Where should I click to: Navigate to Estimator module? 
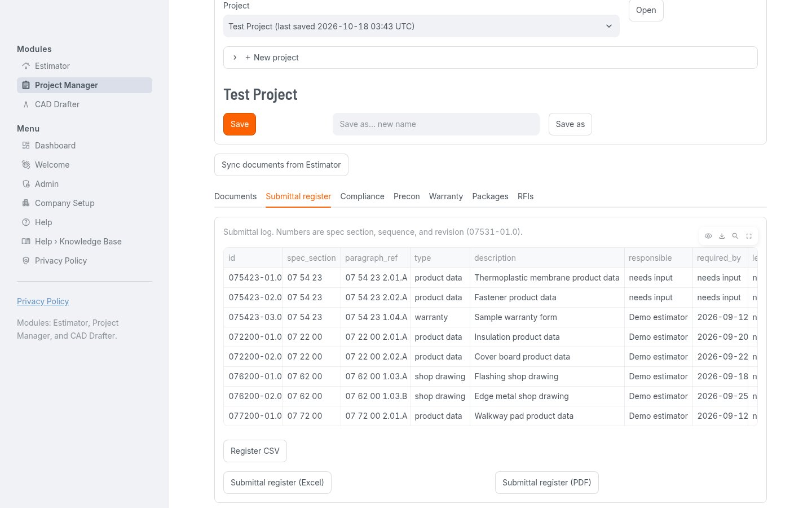point(85,66)
